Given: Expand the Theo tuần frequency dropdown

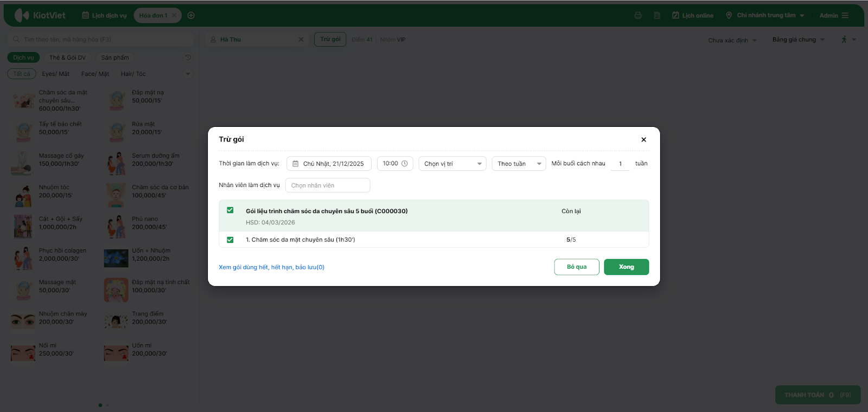Looking at the screenshot, I should pyautogui.click(x=519, y=164).
